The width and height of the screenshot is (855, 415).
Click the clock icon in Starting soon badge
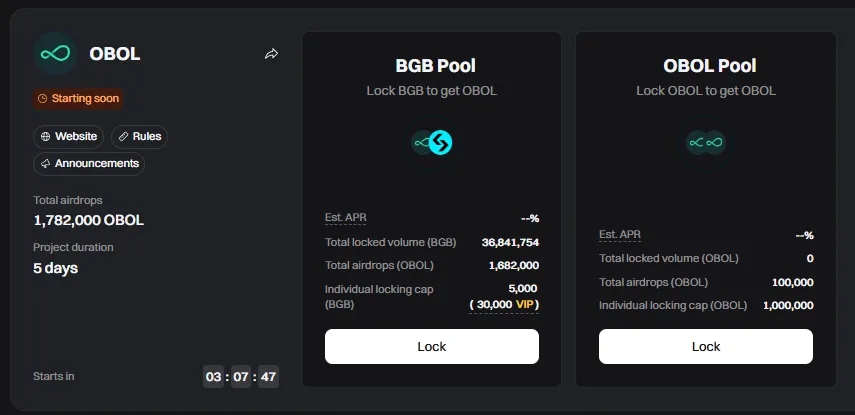tap(42, 99)
